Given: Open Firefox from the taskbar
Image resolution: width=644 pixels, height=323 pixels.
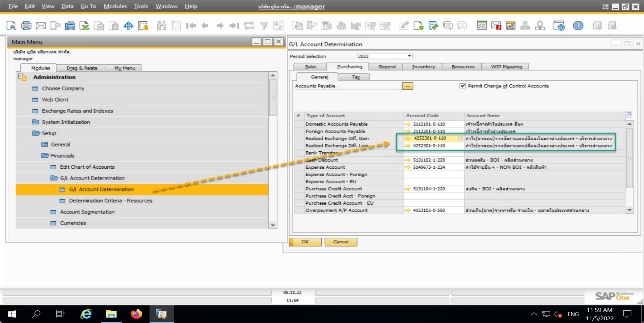Looking at the screenshot, I should tap(136, 314).
